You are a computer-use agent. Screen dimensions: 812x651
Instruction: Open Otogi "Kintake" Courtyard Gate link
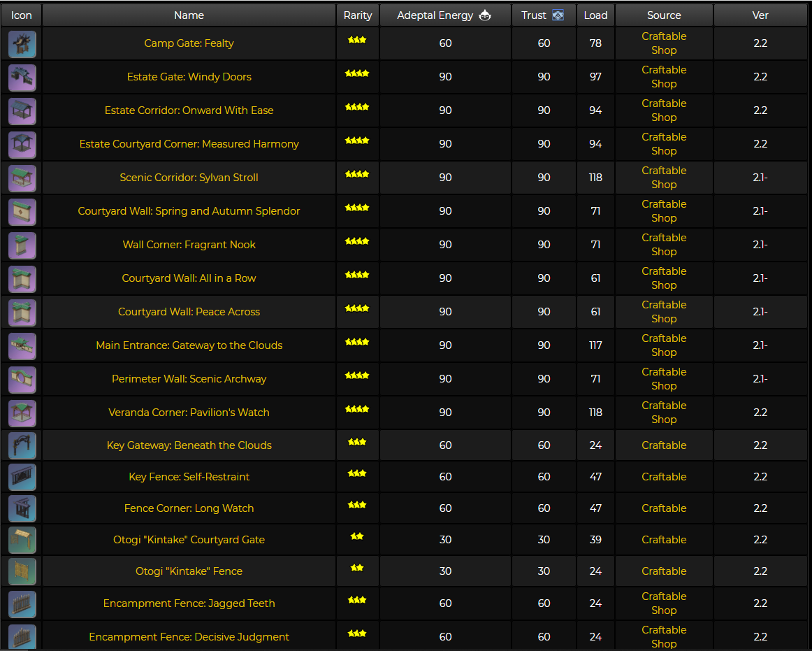coord(189,540)
